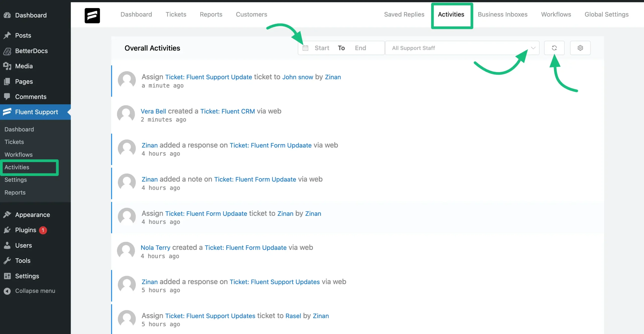
Task: Open the Reports top tab
Action: (x=211, y=14)
